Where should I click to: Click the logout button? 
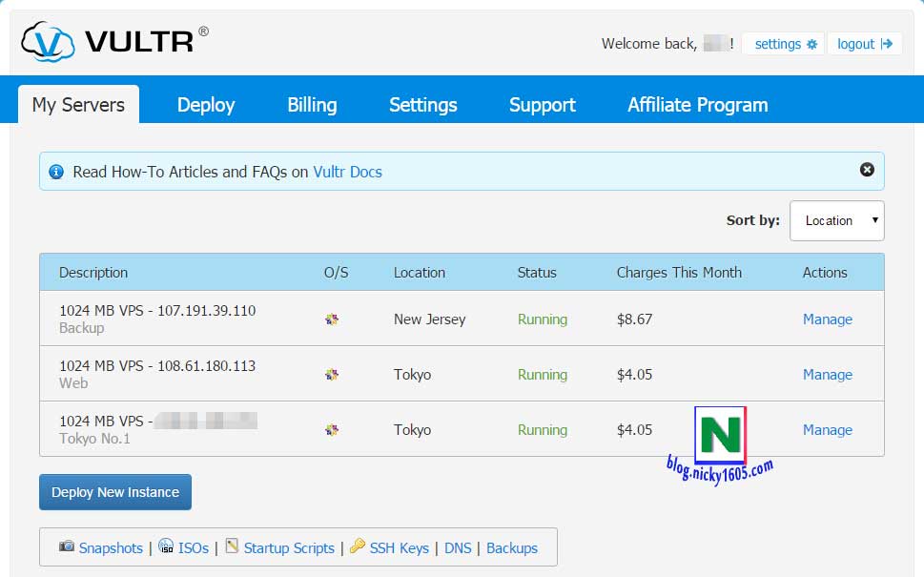pos(864,44)
